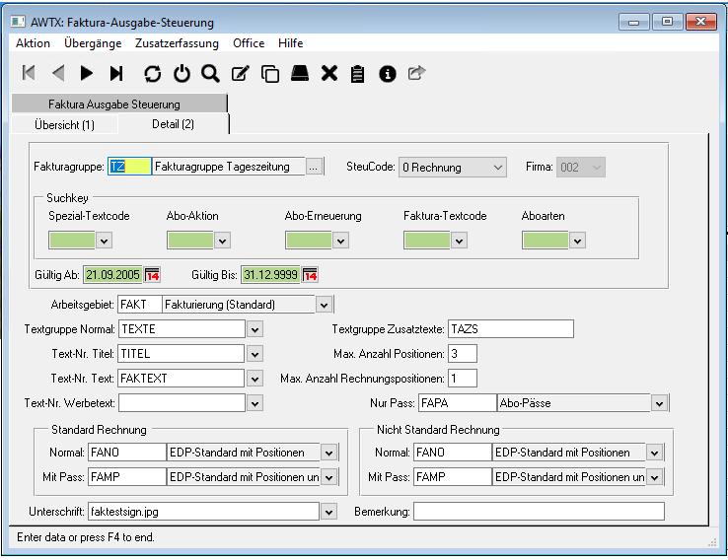This screenshot has width=728, height=560.
Task: Click the refresh icon in toolbar
Action: coord(151,73)
